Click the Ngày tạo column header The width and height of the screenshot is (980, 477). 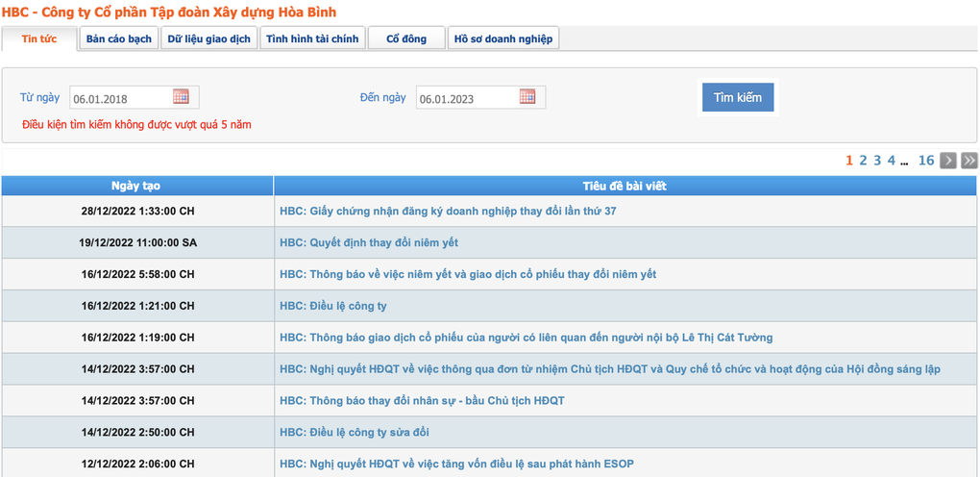[137, 186]
